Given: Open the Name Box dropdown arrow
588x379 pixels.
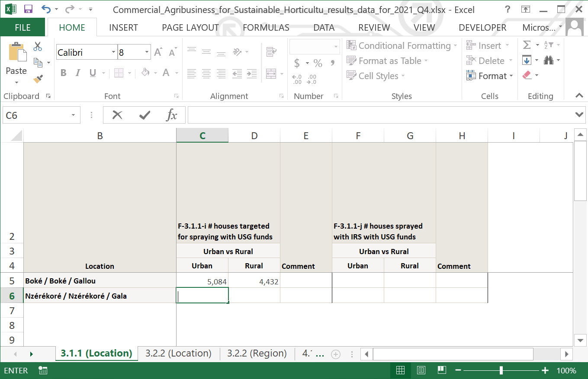Looking at the screenshot, I should click(73, 115).
